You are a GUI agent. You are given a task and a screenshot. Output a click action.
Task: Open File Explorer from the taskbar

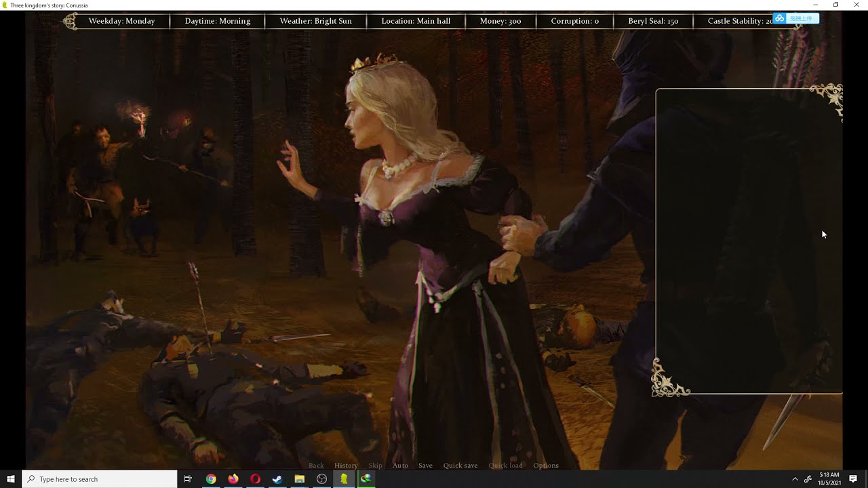point(300,479)
